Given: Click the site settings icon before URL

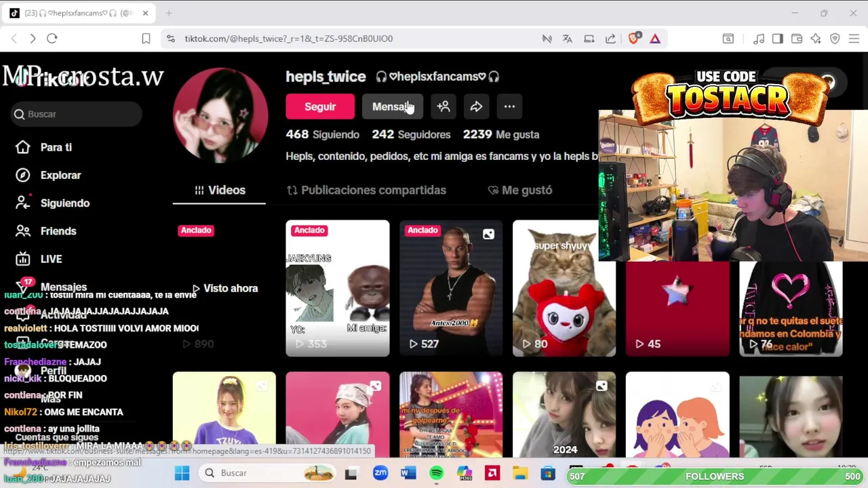Looking at the screenshot, I should [x=171, y=39].
